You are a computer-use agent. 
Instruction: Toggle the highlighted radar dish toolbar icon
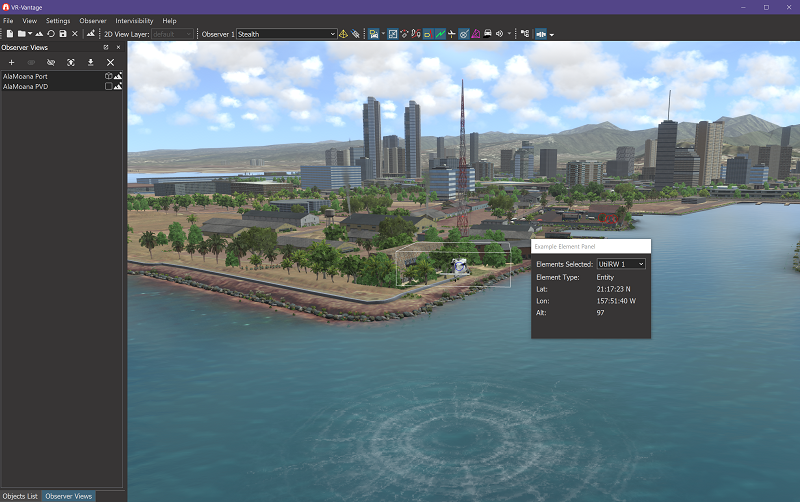pyautogui.click(x=463, y=34)
